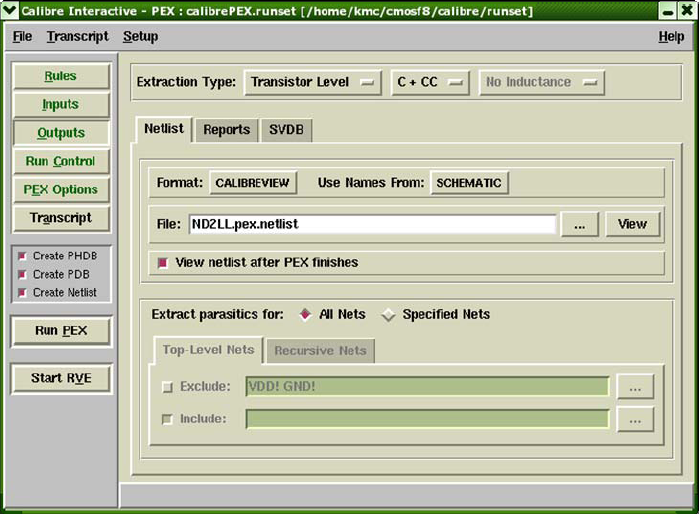Open the Setup menu

point(140,37)
